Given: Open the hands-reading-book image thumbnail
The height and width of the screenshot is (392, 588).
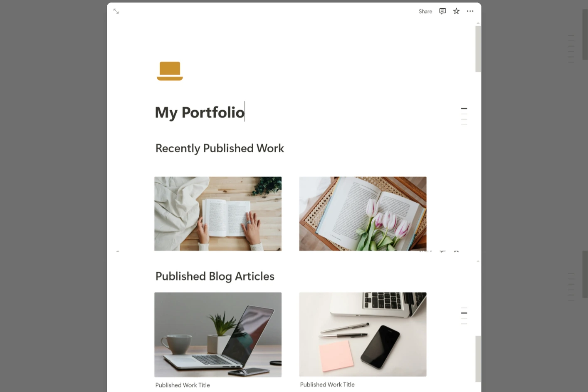Looking at the screenshot, I should pos(218,213).
